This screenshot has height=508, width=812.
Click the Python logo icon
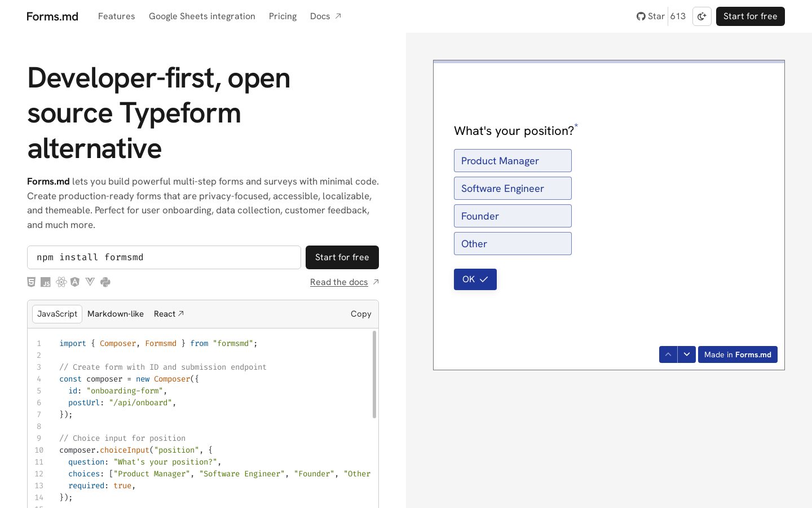pyautogui.click(x=105, y=282)
